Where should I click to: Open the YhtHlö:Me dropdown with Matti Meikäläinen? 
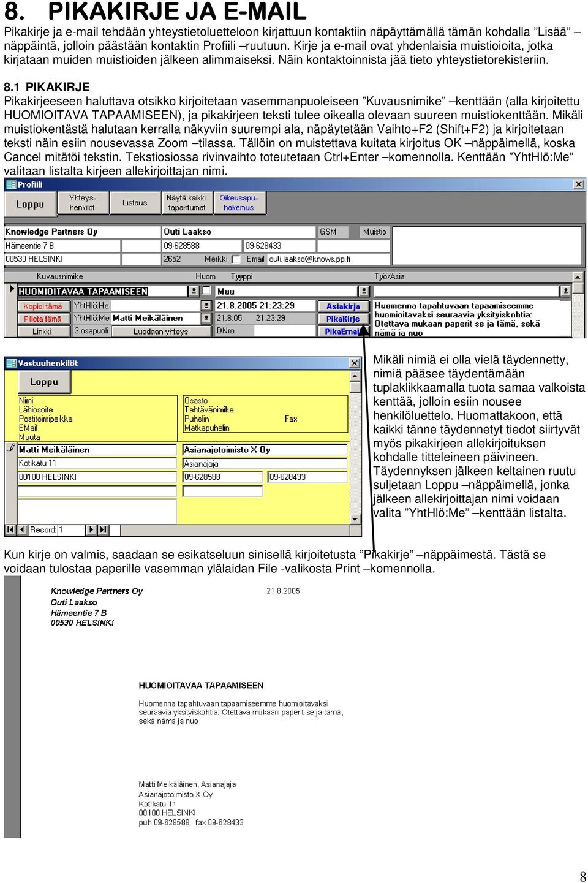(206, 318)
